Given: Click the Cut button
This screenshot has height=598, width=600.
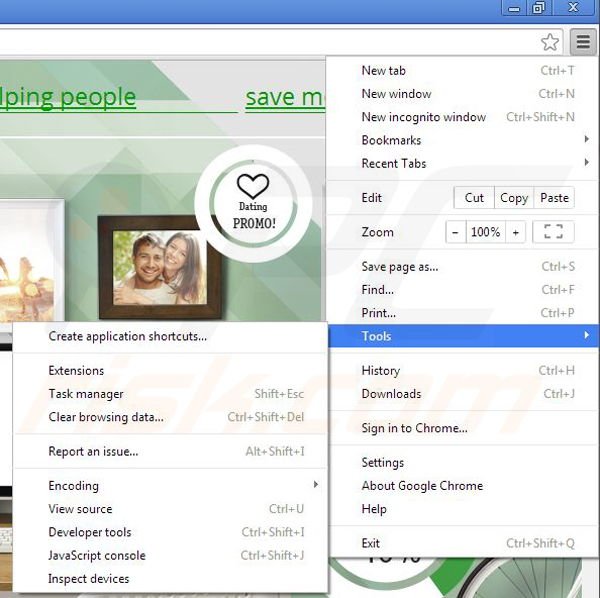Looking at the screenshot, I should [x=474, y=198].
